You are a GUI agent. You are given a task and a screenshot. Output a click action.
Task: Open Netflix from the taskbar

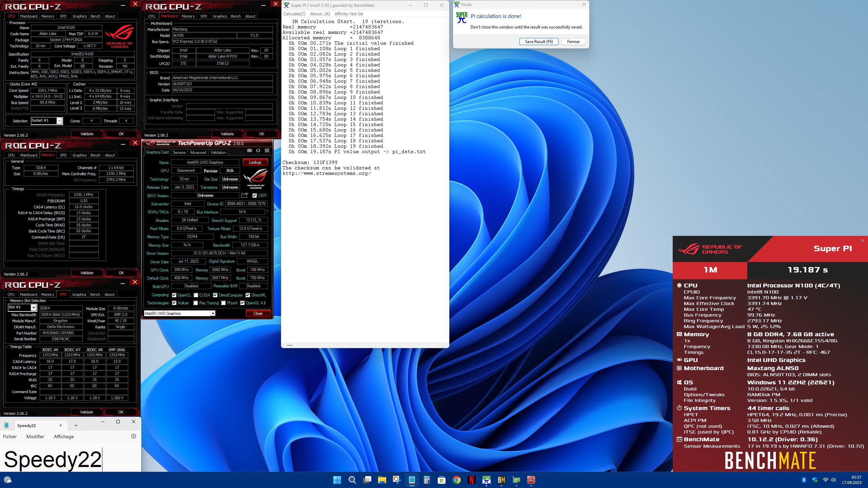[x=471, y=480]
